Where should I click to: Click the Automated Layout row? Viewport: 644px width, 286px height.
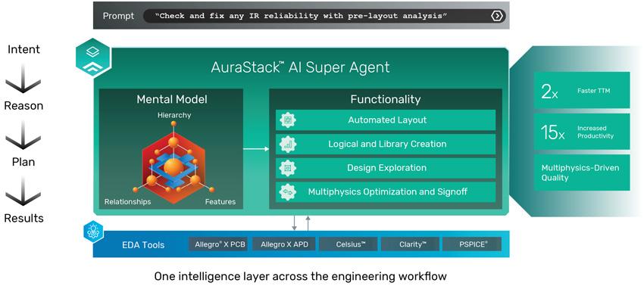(x=385, y=120)
